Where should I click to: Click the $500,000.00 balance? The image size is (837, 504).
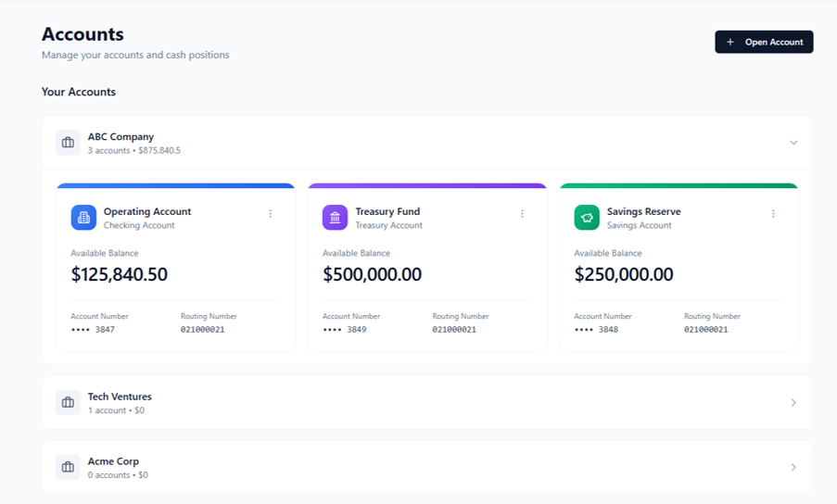(372, 274)
